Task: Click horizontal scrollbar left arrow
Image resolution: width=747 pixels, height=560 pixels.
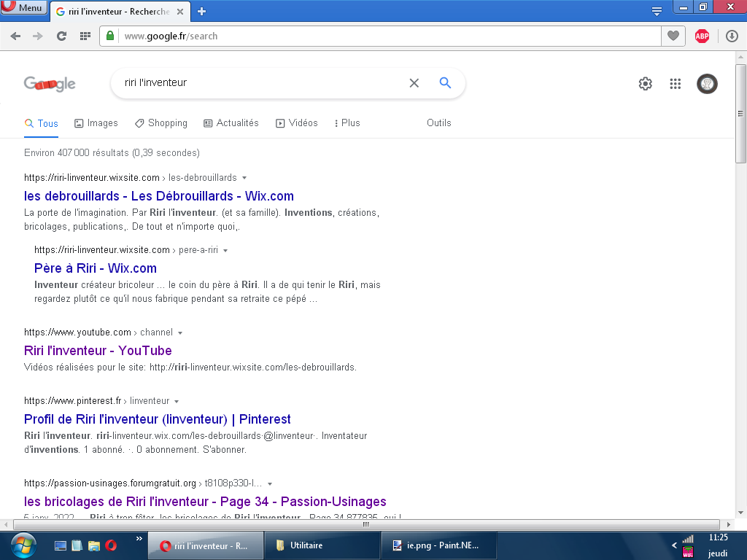Action: coord(6,524)
